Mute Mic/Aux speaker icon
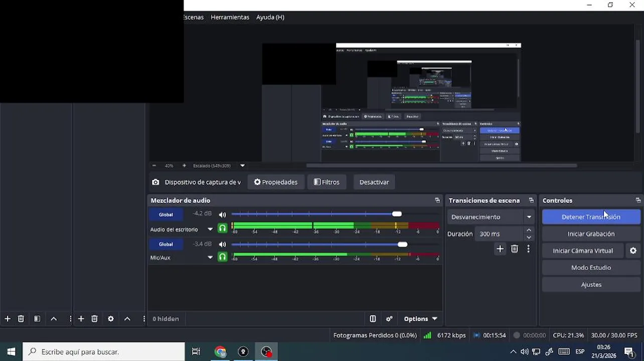 pos(222,245)
